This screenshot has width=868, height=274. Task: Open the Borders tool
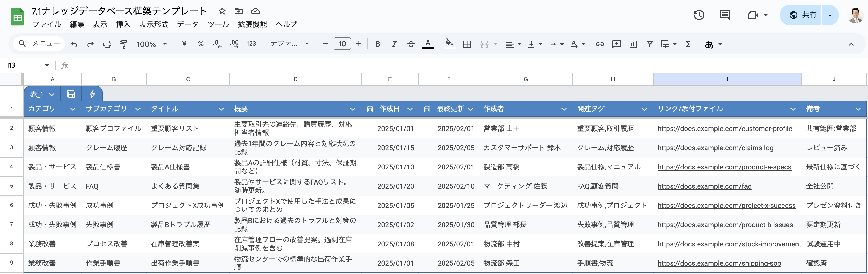coord(467,44)
